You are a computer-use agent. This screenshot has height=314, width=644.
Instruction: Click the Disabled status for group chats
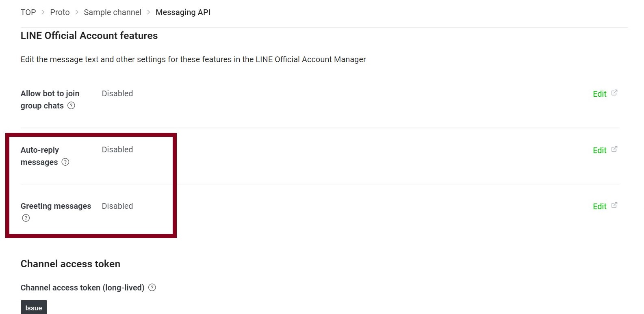pos(117,93)
